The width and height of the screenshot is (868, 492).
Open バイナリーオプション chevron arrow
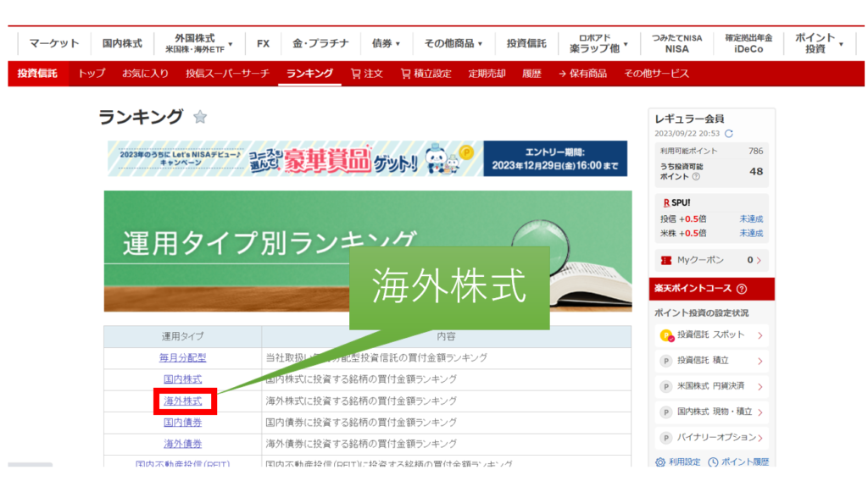pos(760,438)
